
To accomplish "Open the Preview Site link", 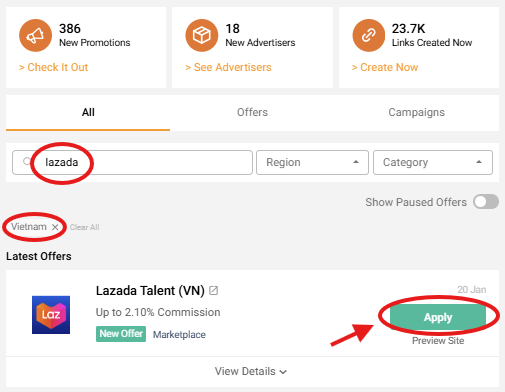I will [438, 341].
